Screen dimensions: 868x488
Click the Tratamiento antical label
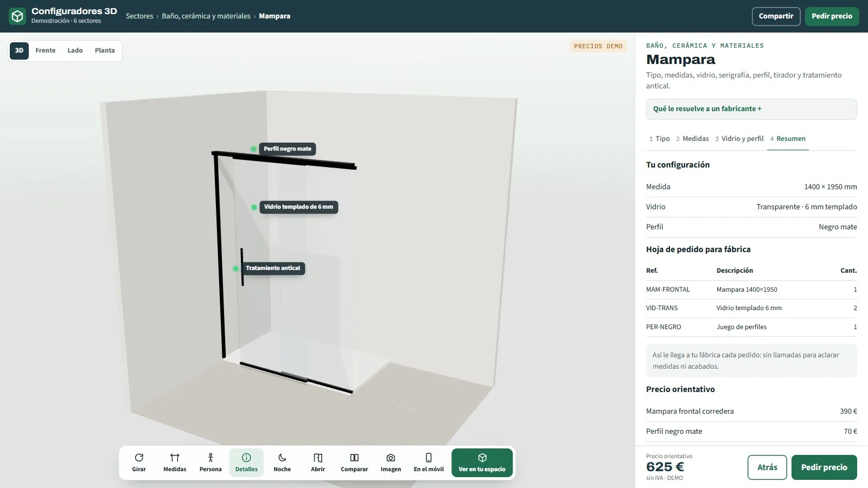273,268
